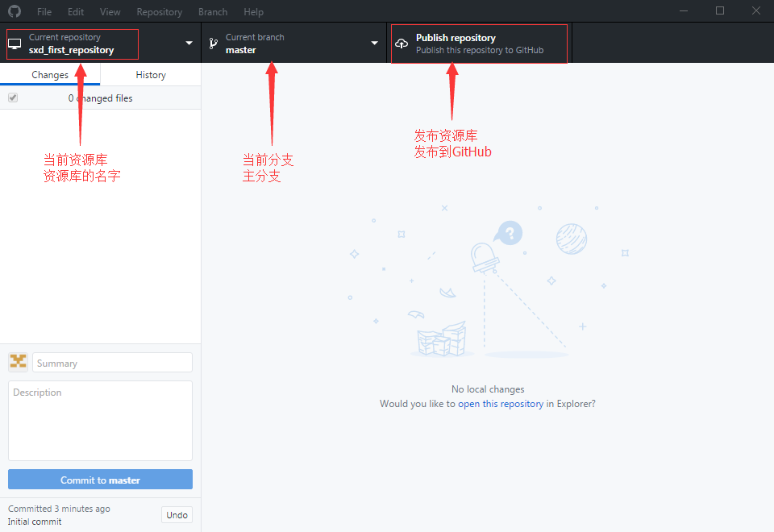The height and width of the screenshot is (532, 774).
Task: Open the File menu
Action: point(44,12)
